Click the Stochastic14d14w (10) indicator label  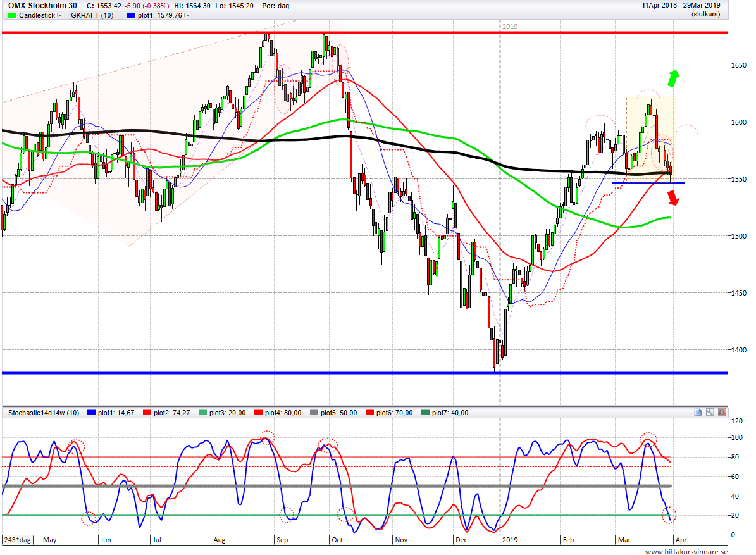(44, 413)
